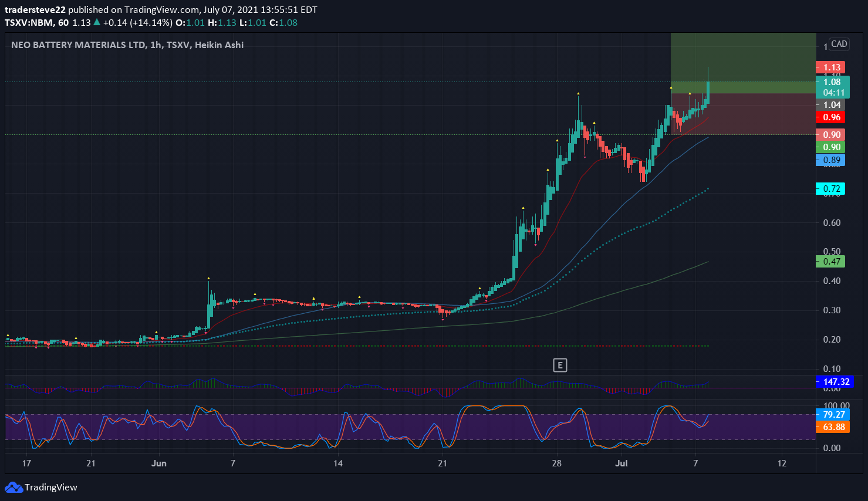Click the earnings 'E' marker on chart
The height and width of the screenshot is (501, 868).
560,365
